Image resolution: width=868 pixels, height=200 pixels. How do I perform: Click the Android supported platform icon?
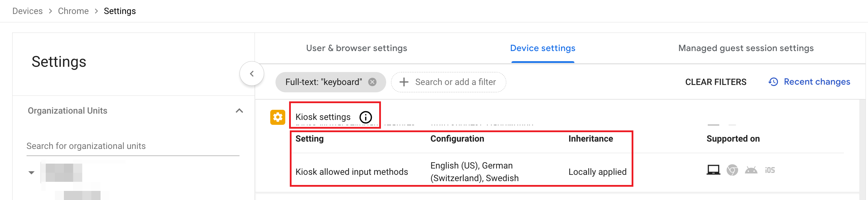(751, 170)
